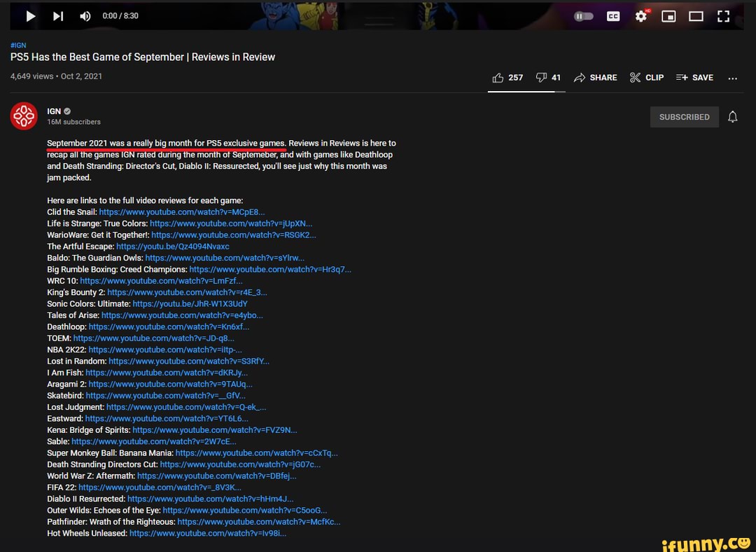This screenshot has height=552, width=756.
Task: Open the WarioWare: Get it Together link
Action: 234,235
